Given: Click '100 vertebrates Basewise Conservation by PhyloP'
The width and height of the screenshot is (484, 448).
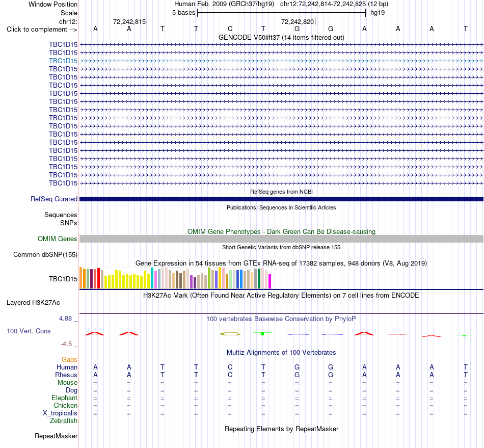Looking at the screenshot, I should (x=281, y=319).
